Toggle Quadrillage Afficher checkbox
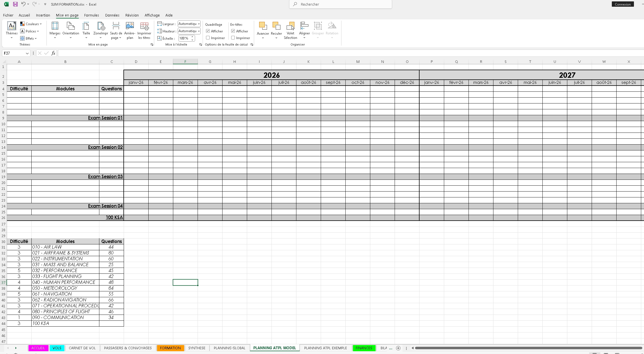Viewport: 644px width, 354px height. [x=208, y=31]
